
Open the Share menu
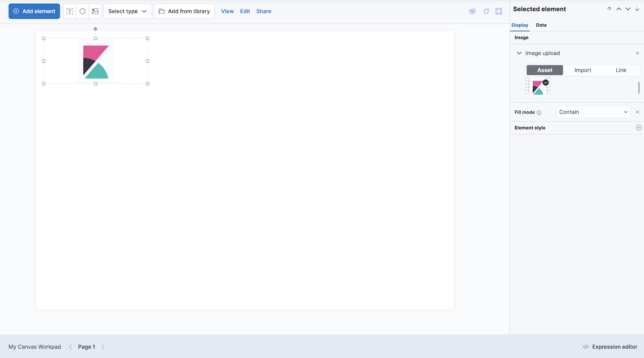tap(263, 11)
